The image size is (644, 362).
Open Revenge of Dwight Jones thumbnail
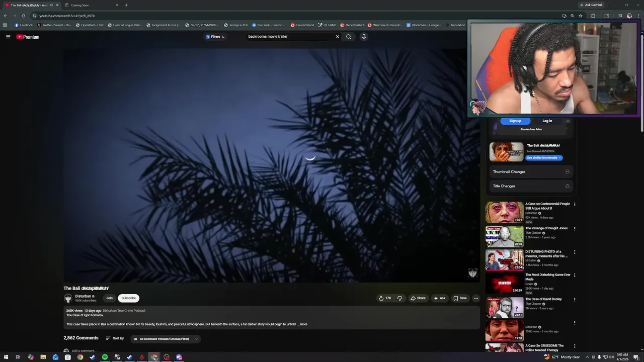tap(504, 236)
